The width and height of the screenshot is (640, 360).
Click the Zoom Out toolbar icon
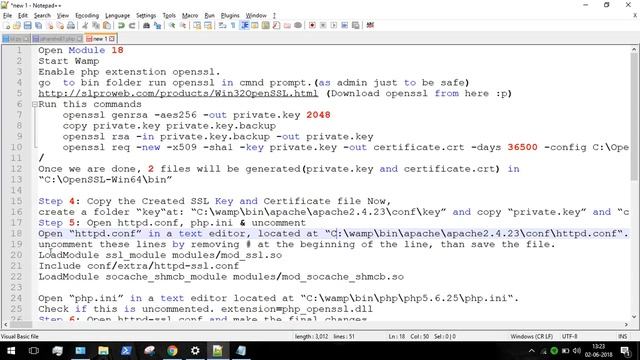(183, 25)
